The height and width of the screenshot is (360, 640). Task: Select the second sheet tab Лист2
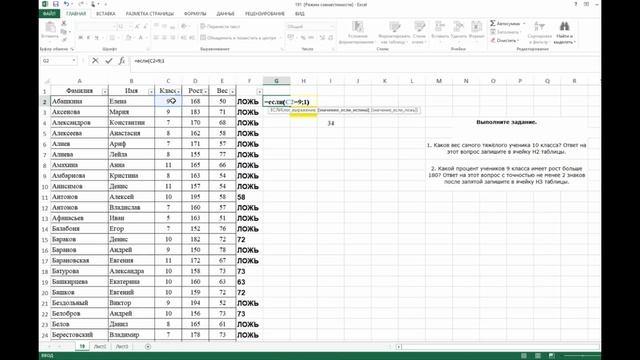click(100, 347)
